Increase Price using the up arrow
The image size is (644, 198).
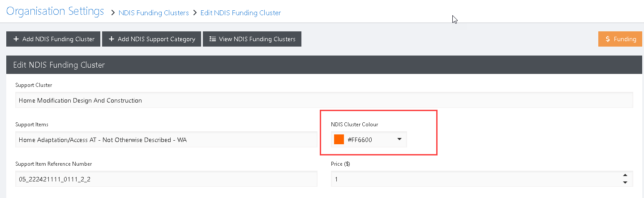tap(625, 176)
